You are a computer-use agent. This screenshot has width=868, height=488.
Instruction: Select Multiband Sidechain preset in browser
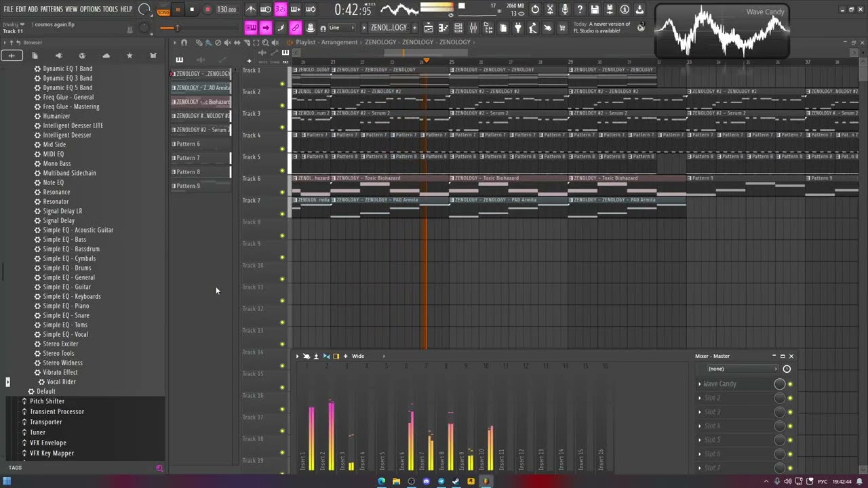pos(69,173)
